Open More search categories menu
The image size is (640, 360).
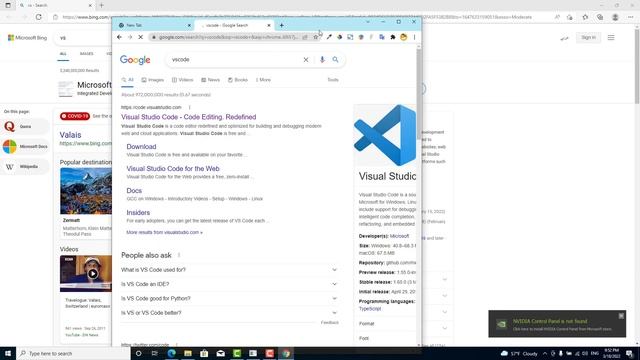click(x=263, y=80)
